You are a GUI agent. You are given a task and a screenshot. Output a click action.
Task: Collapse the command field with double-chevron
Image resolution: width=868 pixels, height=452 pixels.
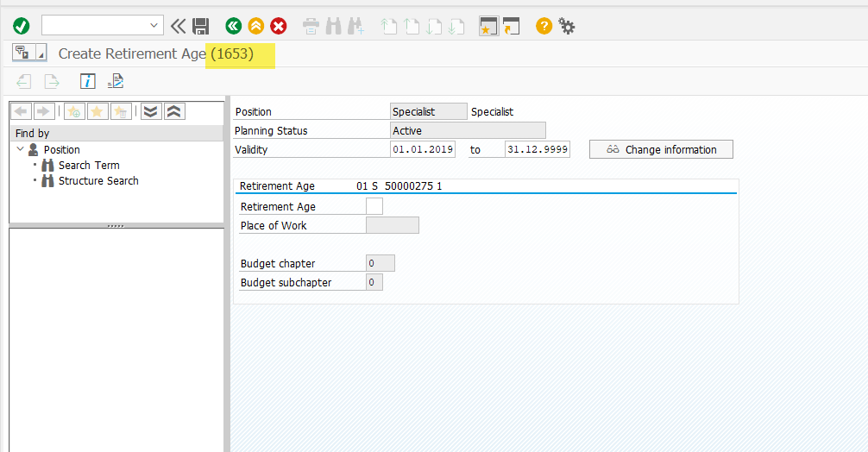click(x=178, y=26)
